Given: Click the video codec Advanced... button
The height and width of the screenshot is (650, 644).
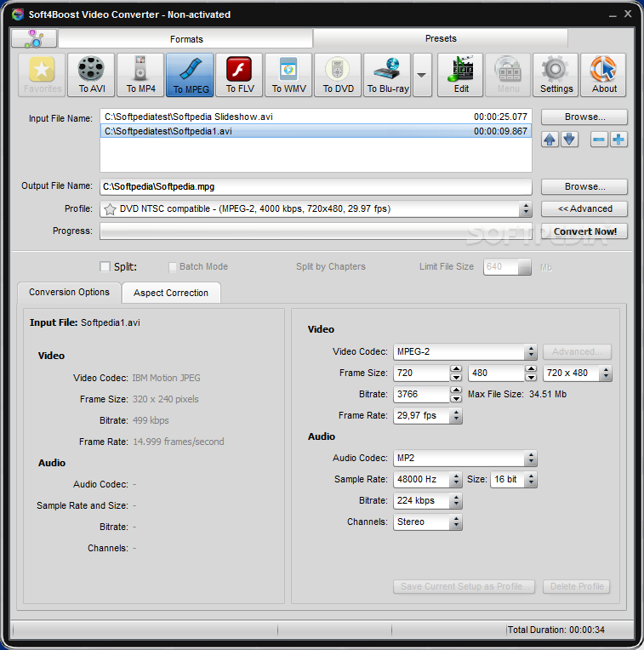Looking at the screenshot, I should pyautogui.click(x=577, y=351).
